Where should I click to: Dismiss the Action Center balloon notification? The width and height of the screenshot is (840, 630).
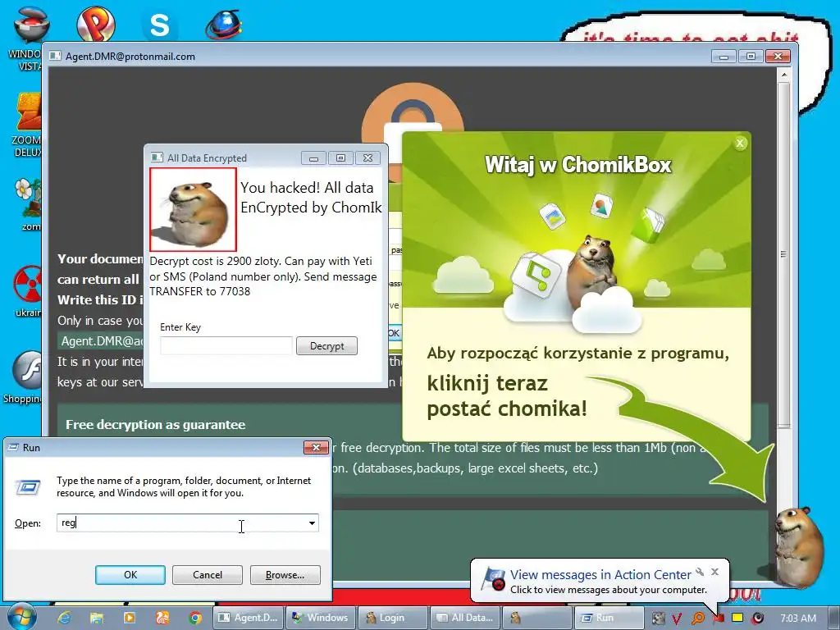pyautogui.click(x=714, y=572)
